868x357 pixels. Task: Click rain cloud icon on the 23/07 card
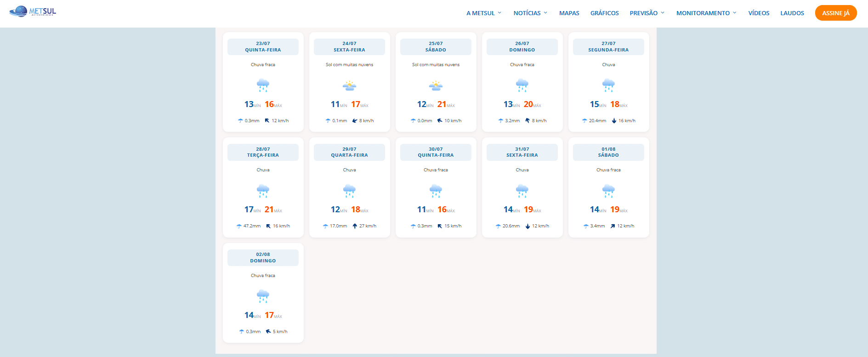pos(263,85)
